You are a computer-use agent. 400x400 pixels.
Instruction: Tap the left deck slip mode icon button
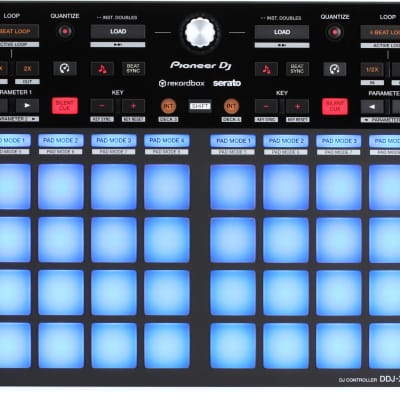click(x=65, y=69)
